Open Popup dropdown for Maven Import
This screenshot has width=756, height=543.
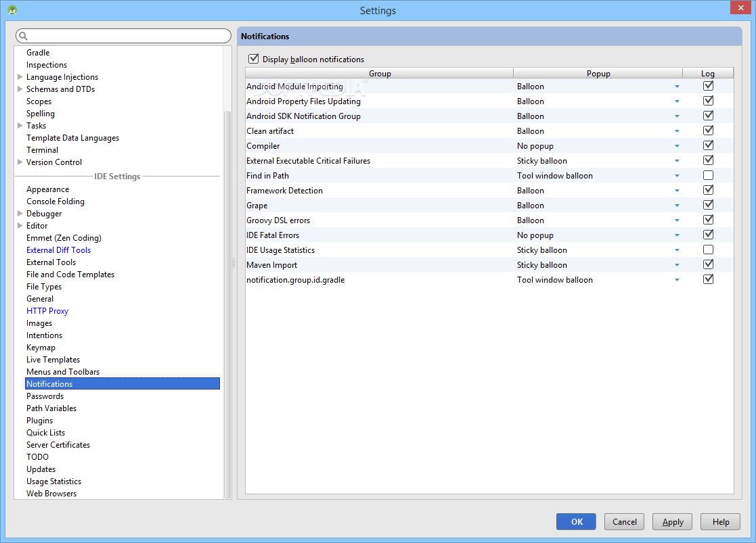point(677,265)
